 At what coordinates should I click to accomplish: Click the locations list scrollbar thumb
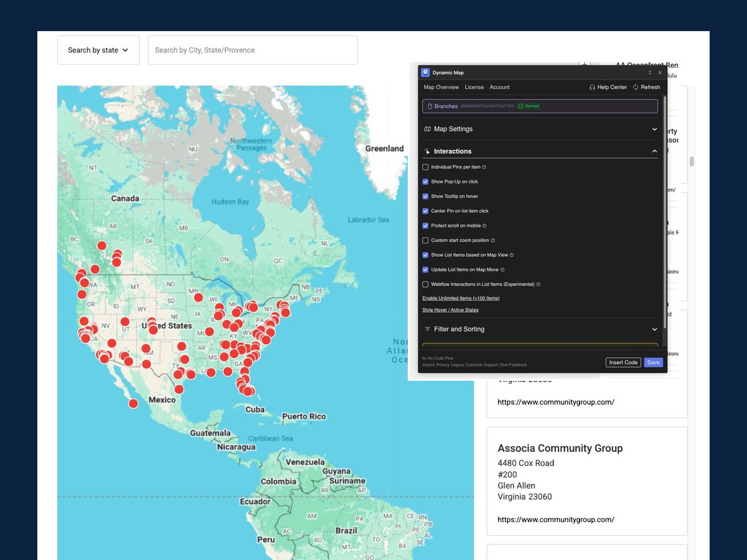coord(691,162)
